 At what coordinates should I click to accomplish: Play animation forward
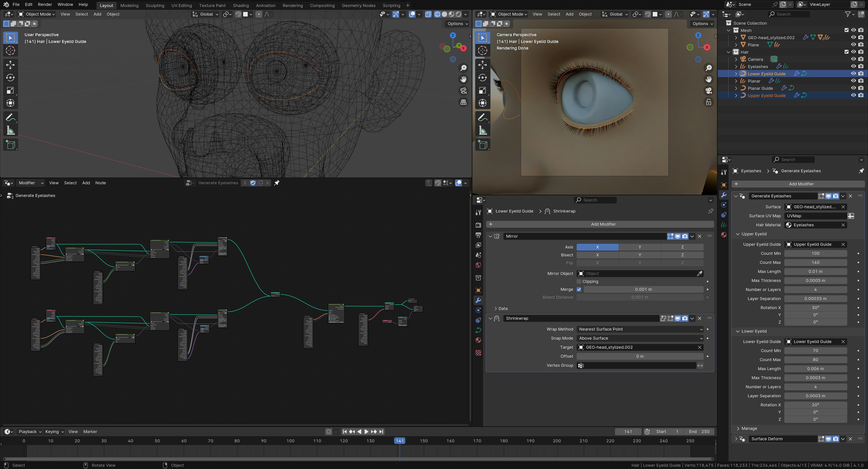pyautogui.click(x=366, y=431)
